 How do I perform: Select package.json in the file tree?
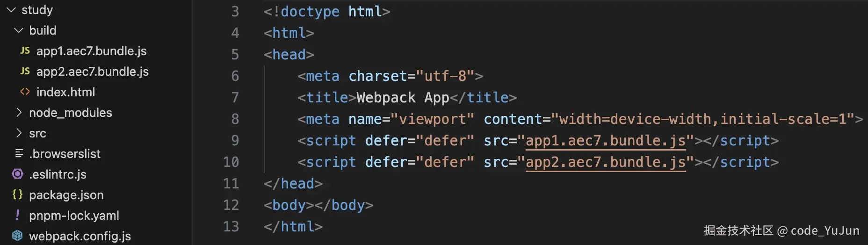66,195
